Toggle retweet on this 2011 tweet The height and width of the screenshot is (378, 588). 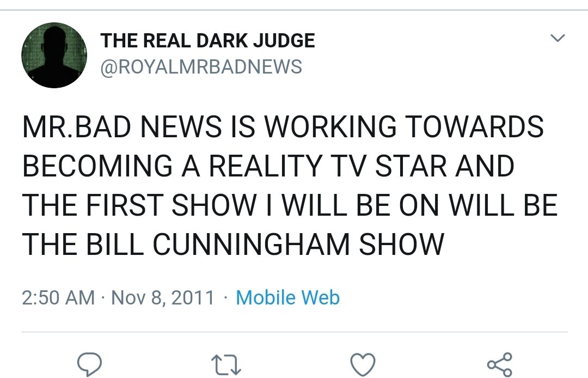coord(226,365)
